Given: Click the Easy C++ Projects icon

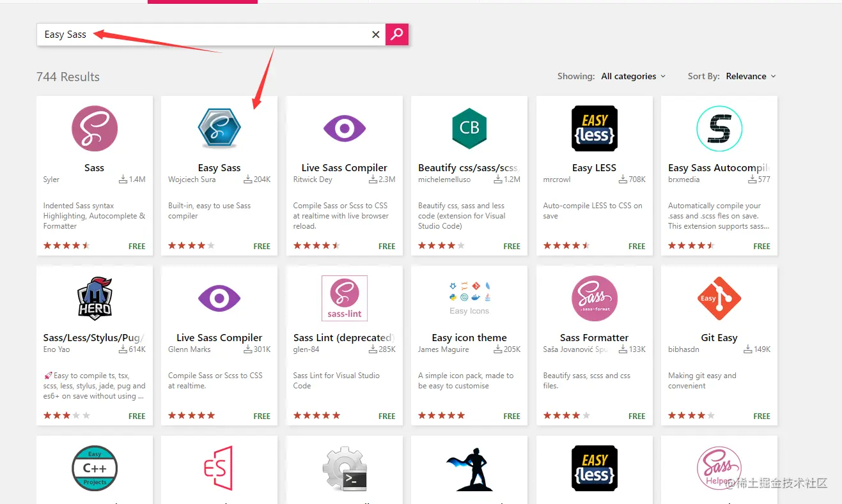Looking at the screenshot, I should (95, 468).
